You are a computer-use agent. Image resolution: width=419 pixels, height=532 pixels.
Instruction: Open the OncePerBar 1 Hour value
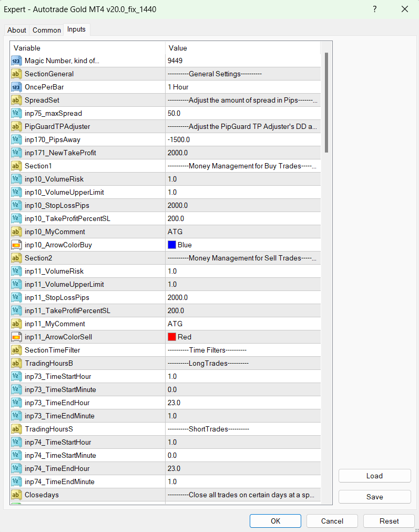tap(242, 87)
